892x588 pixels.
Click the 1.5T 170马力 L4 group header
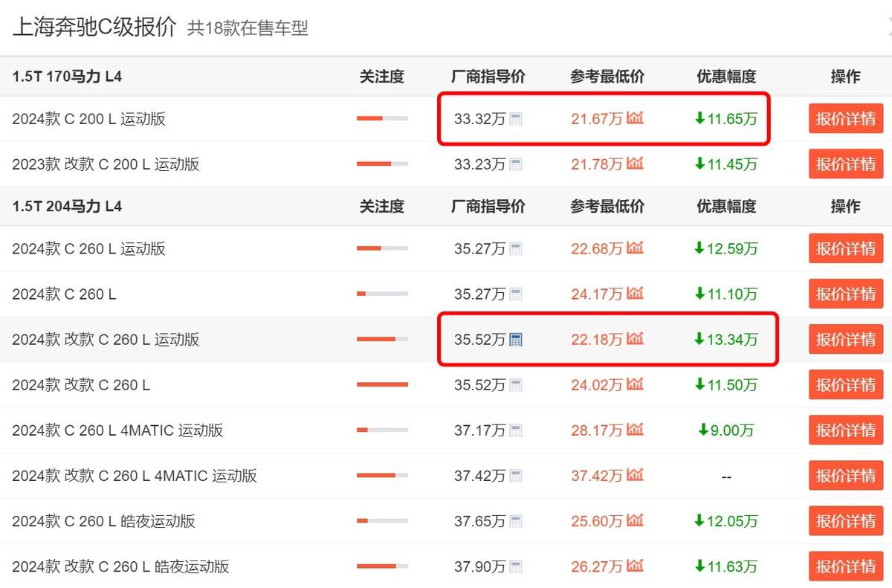[x=67, y=77]
